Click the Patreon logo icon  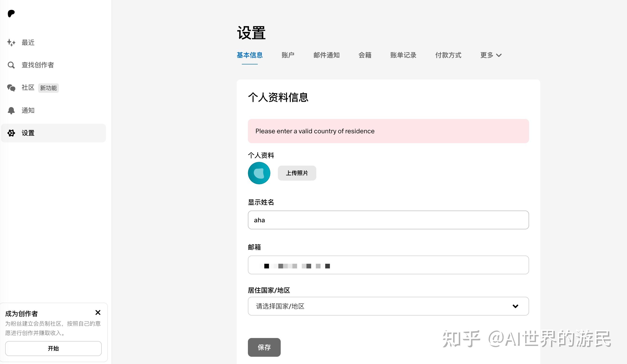pos(11,13)
